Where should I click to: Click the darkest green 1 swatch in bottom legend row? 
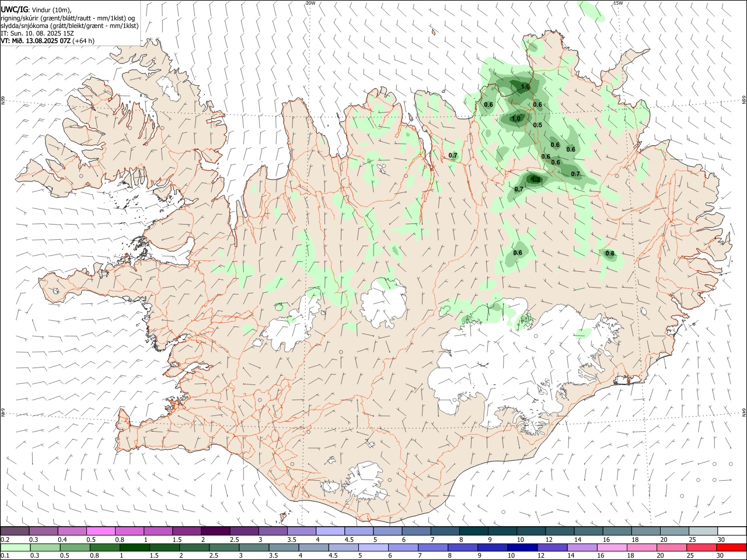click(x=134, y=547)
